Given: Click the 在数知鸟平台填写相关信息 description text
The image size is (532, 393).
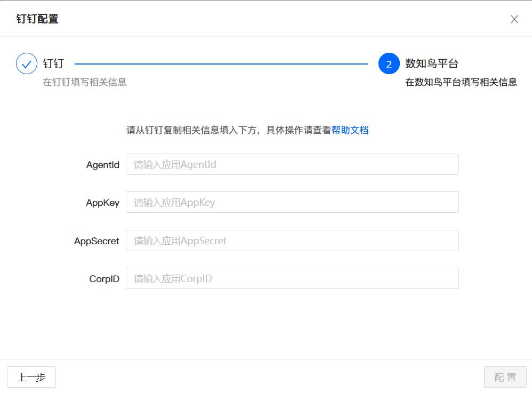Looking at the screenshot, I should pyautogui.click(x=461, y=82).
